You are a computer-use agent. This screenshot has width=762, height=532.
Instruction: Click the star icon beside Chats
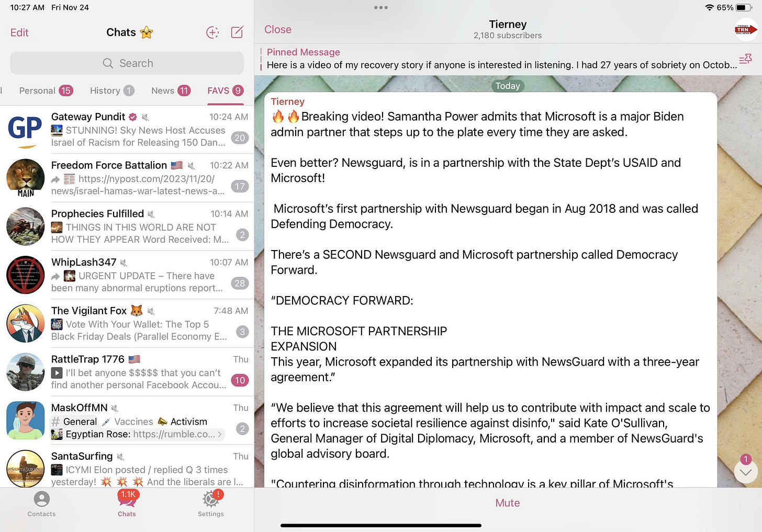coord(147,32)
